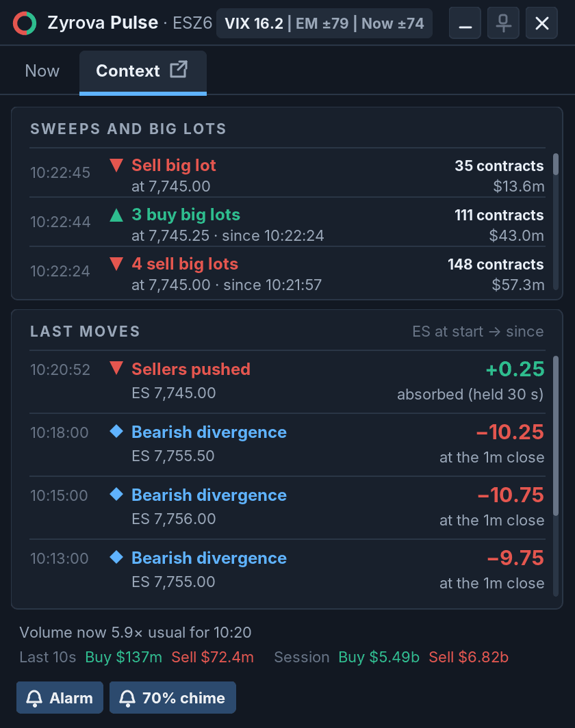
Task: Click the −10.25 move result
Action: [x=510, y=432]
